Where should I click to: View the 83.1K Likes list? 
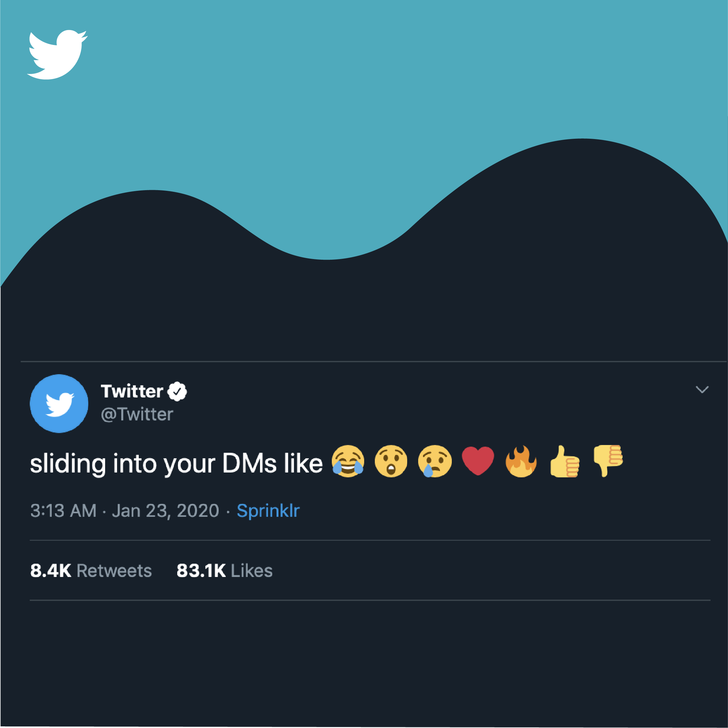[224, 570]
